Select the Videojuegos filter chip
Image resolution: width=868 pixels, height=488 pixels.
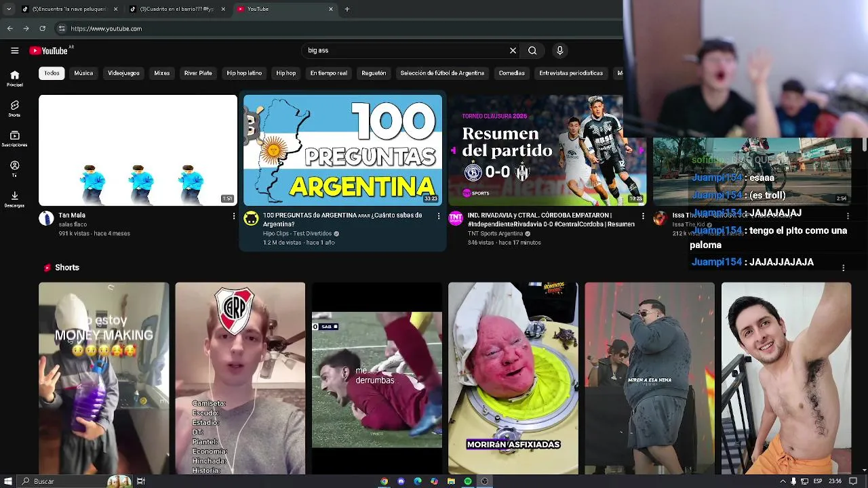[123, 73]
